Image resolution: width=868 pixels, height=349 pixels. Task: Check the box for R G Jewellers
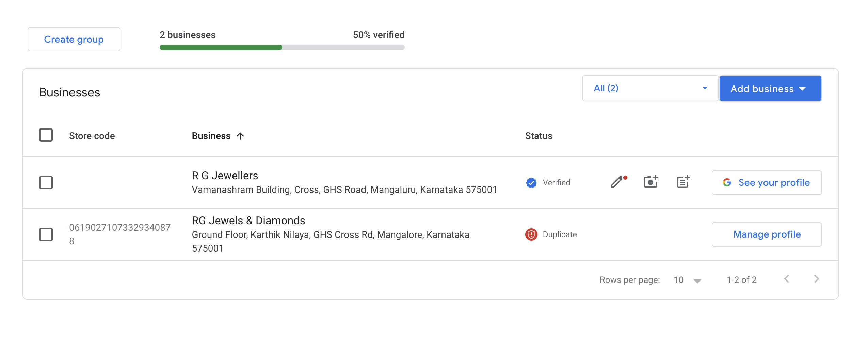(x=46, y=183)
